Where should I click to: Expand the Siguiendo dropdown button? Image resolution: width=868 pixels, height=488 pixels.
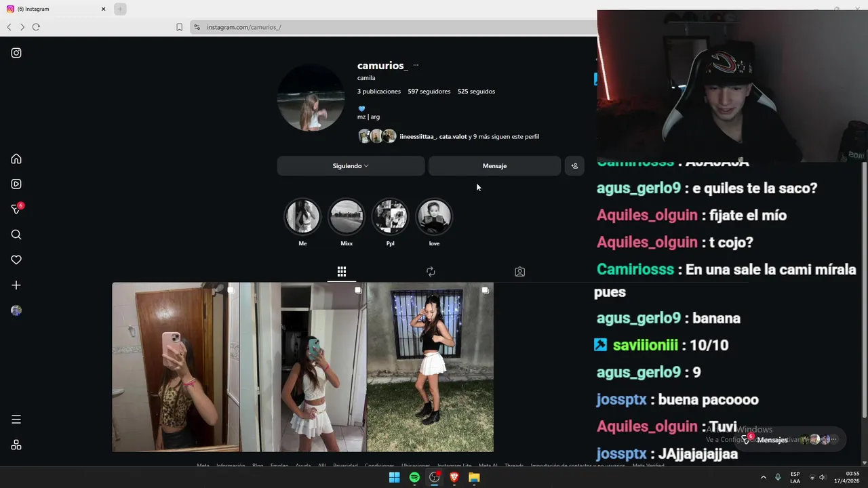[351, 166]
